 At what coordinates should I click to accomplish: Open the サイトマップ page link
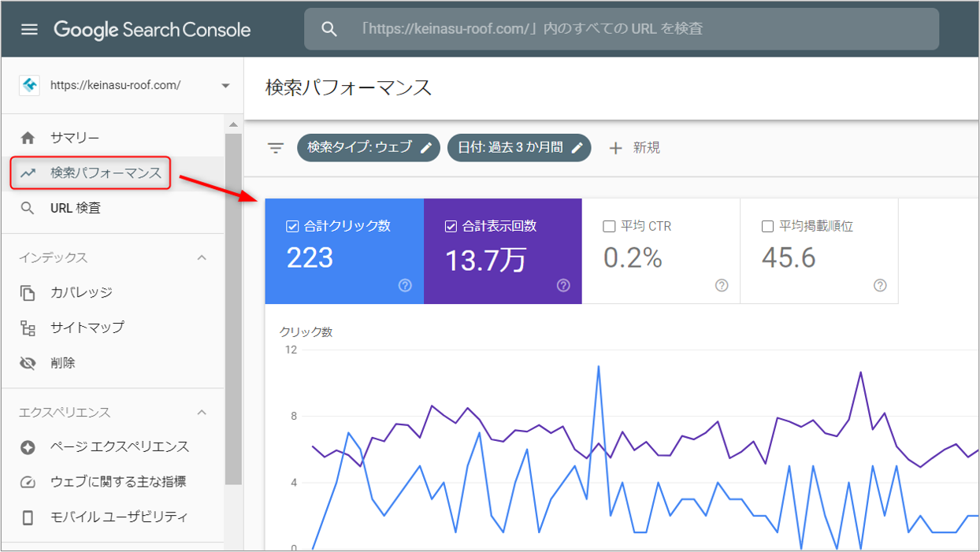click(87, 328)
